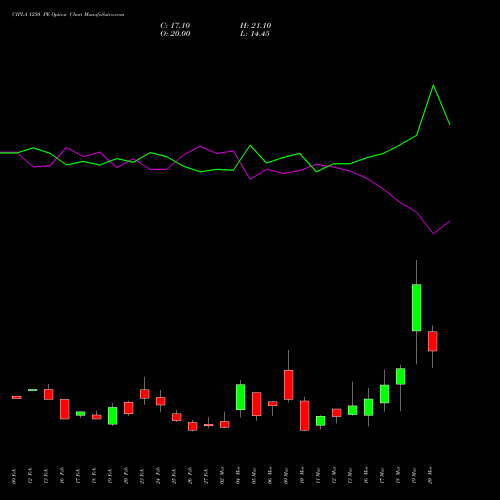Click the 02 Mar date label
Image resolution: width=500 pixels, height=500 pixels.
tap(222, 476)
